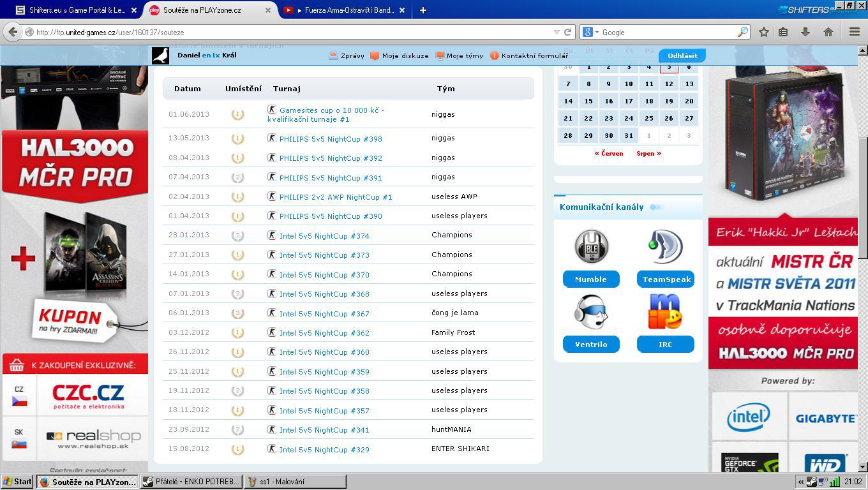Click the Moje diskuze icon
This screenshot has width=868, height=490.
(x=375, y=56)
